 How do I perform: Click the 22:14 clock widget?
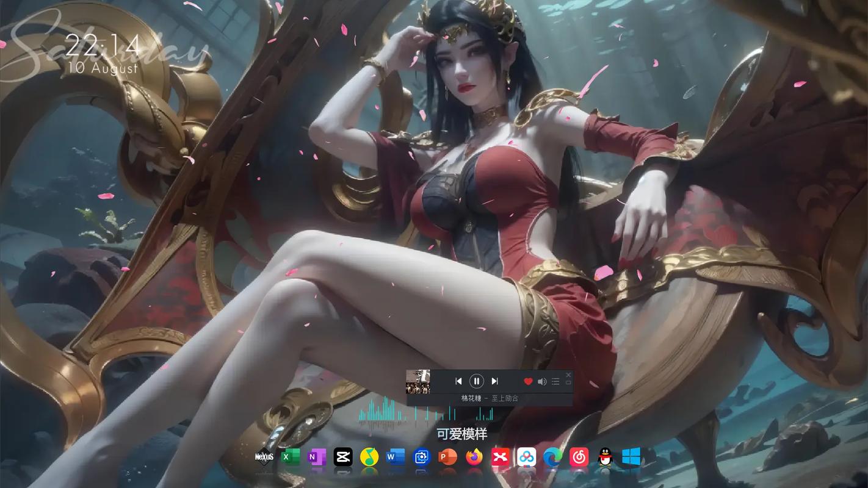(x=103, y=46)
